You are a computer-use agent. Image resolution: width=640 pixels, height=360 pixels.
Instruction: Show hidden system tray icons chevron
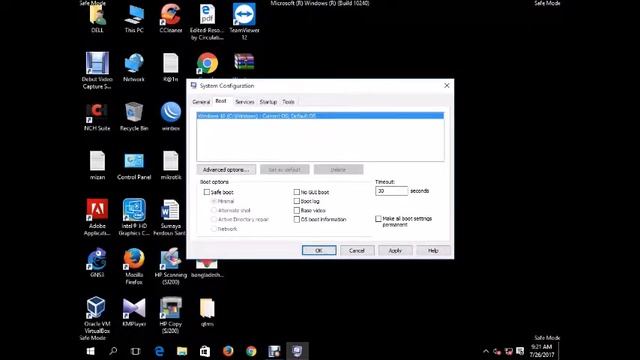tap(486, 351)
